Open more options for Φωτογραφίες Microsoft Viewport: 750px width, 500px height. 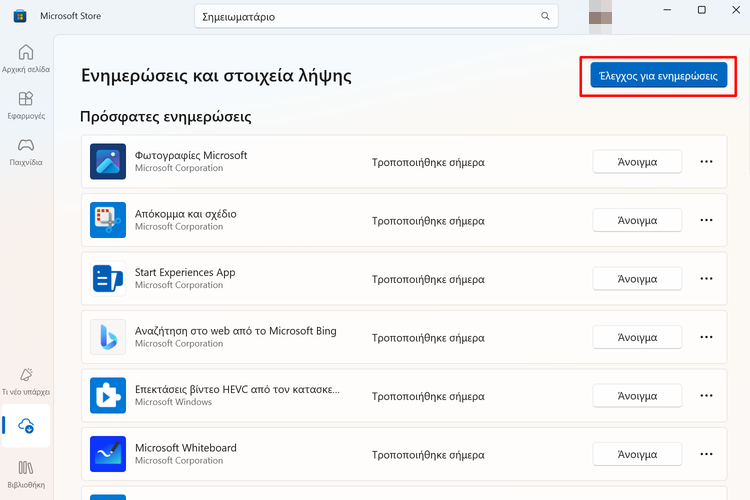(x=706, y=162)
